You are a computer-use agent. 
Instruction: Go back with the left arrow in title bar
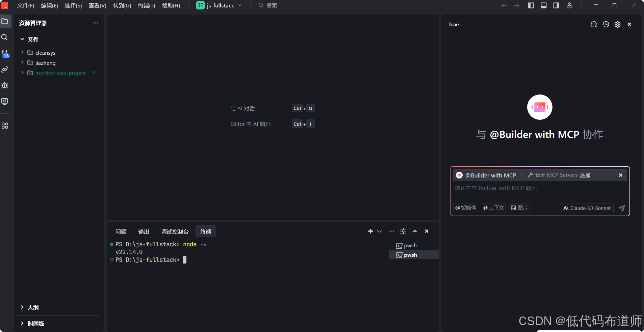click(x=504, y=5)
